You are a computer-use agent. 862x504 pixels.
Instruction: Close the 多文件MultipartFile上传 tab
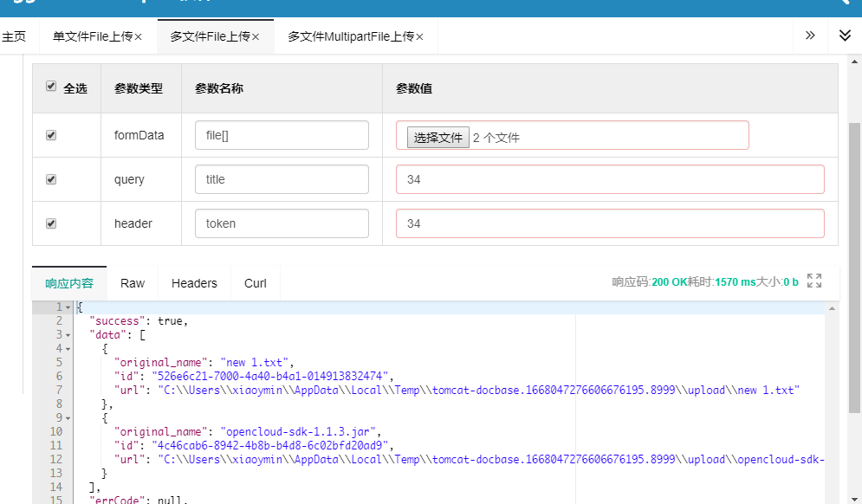coord(419,37)
